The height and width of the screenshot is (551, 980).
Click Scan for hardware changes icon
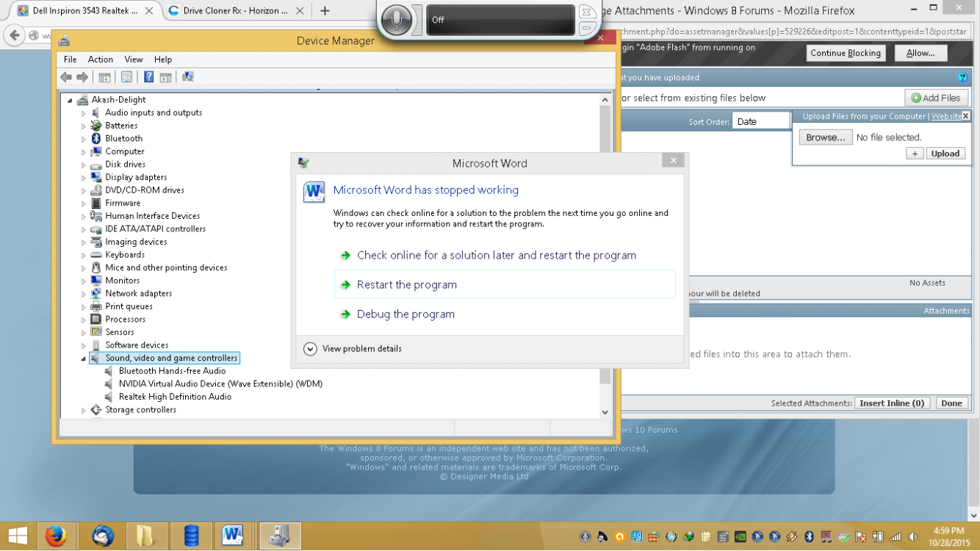[x=187, y=76]
